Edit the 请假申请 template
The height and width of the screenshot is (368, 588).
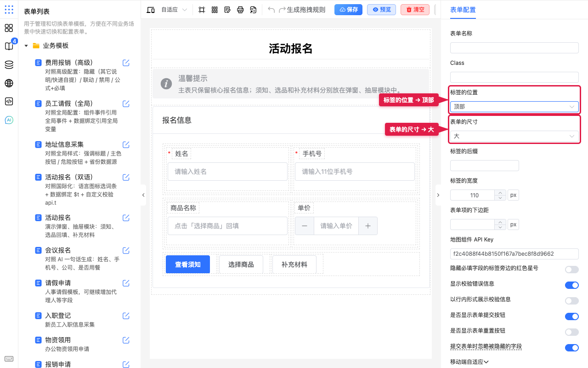126,283
